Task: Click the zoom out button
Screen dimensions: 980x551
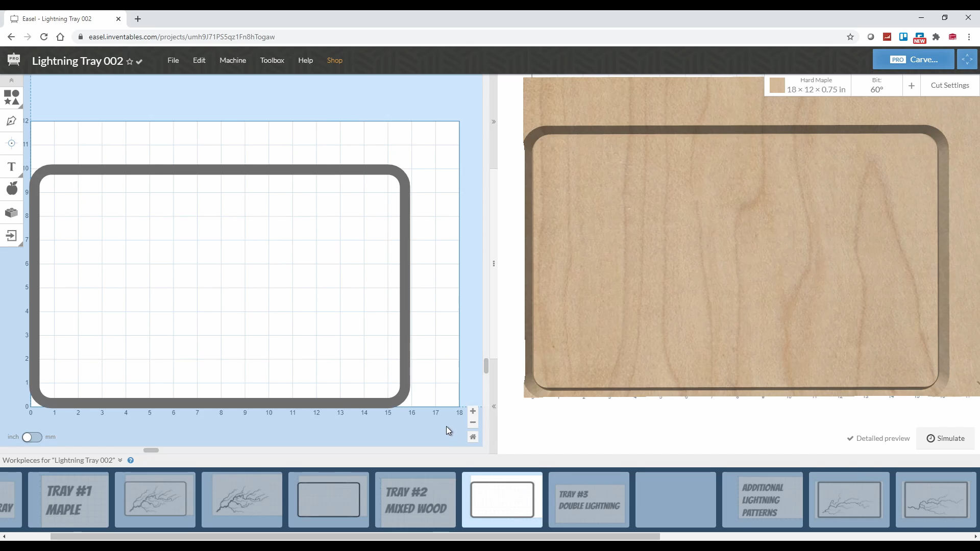Action: [473, 422]
